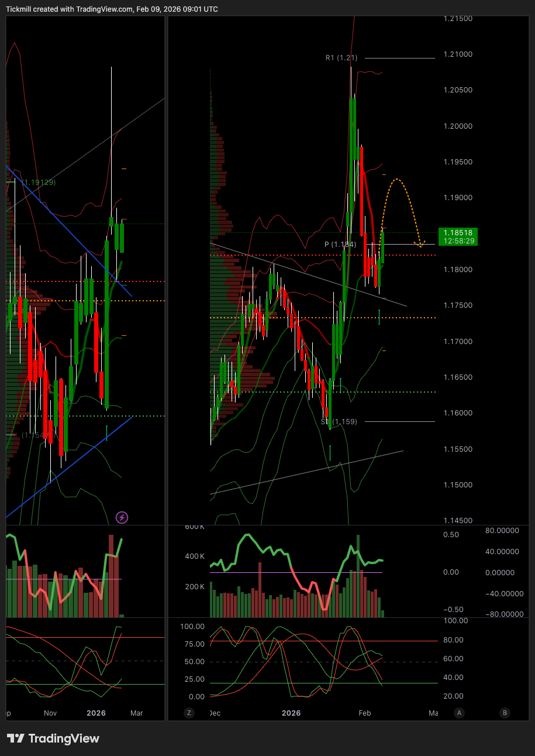Click the orange arrowhead near pivot P line
Screen dimensions: 535x756
click(420, 244)
